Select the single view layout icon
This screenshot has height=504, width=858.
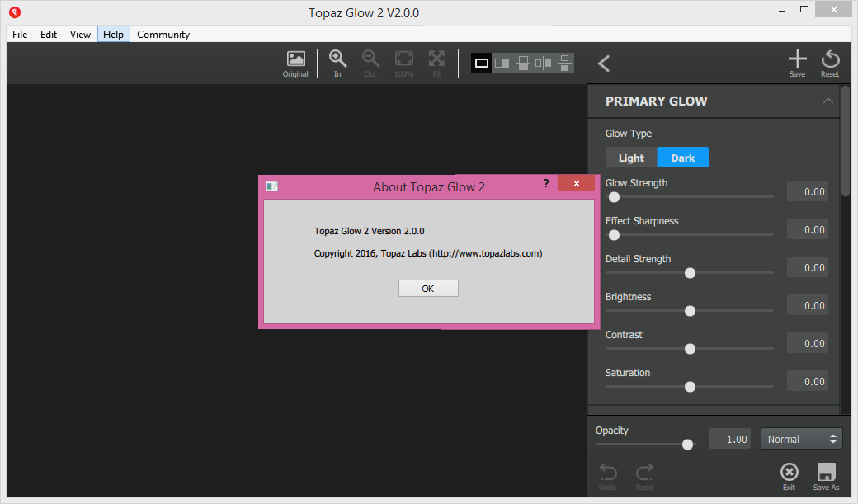(x=482, y=64)
